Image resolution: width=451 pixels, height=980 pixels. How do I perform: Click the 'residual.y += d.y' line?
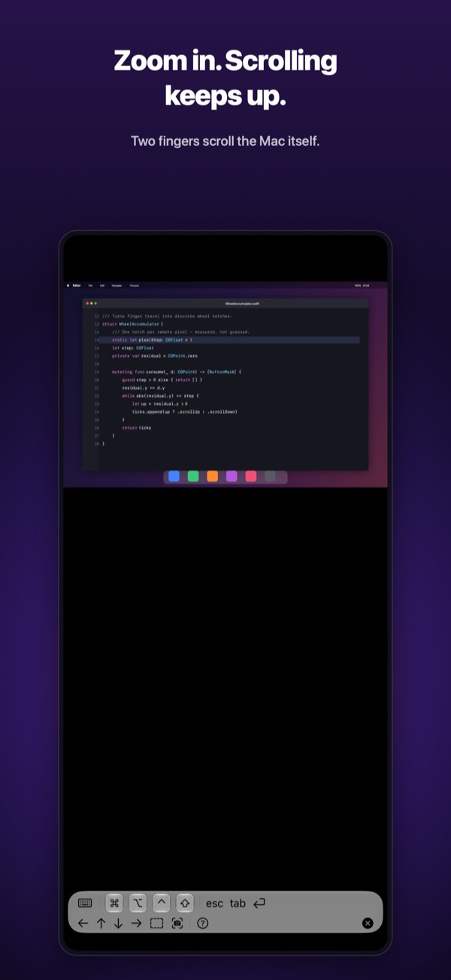(x=143, y=387)
